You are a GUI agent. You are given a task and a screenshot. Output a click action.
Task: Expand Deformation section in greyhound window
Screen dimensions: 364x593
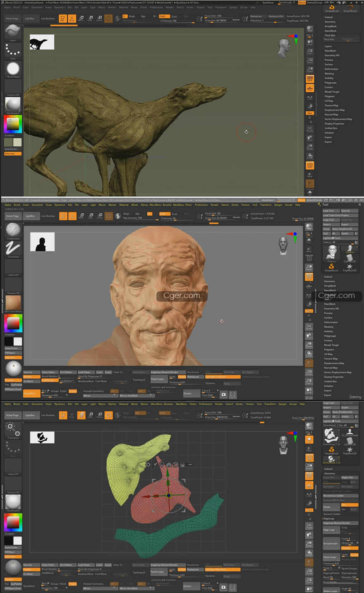tap(331, 69)
